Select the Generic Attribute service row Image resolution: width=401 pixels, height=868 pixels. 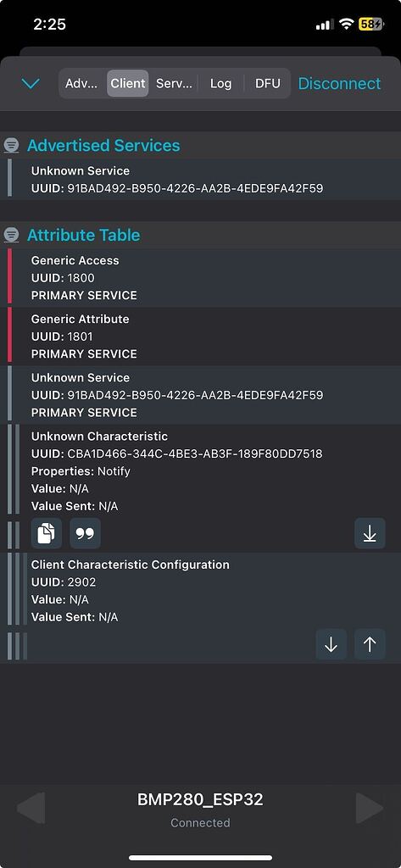[200, 337]
